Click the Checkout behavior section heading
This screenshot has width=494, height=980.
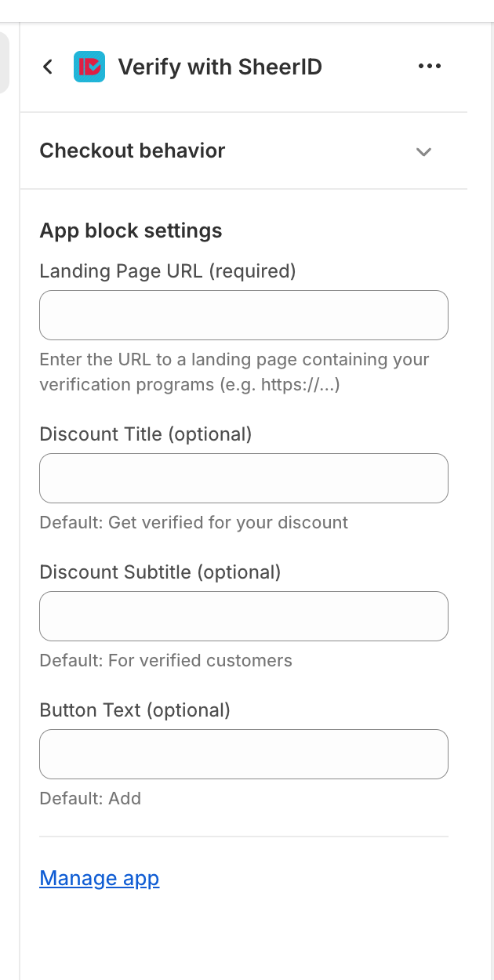(x=133, y=151)
